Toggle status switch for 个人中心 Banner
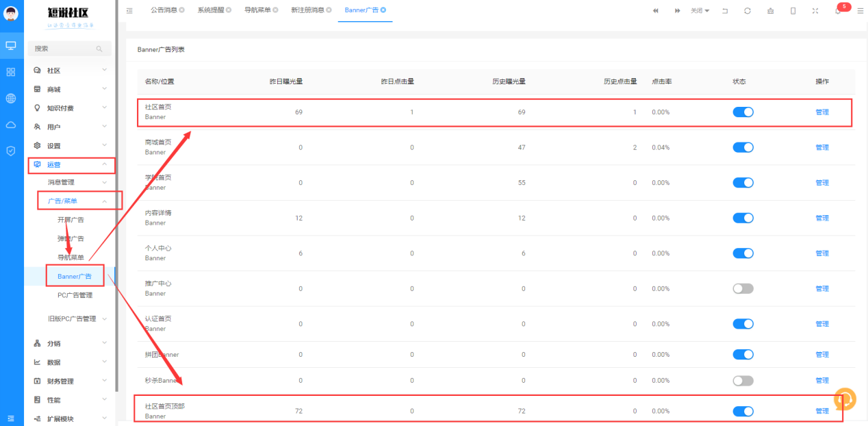This screenshot has height=426, width=868. tap(743, 253)
